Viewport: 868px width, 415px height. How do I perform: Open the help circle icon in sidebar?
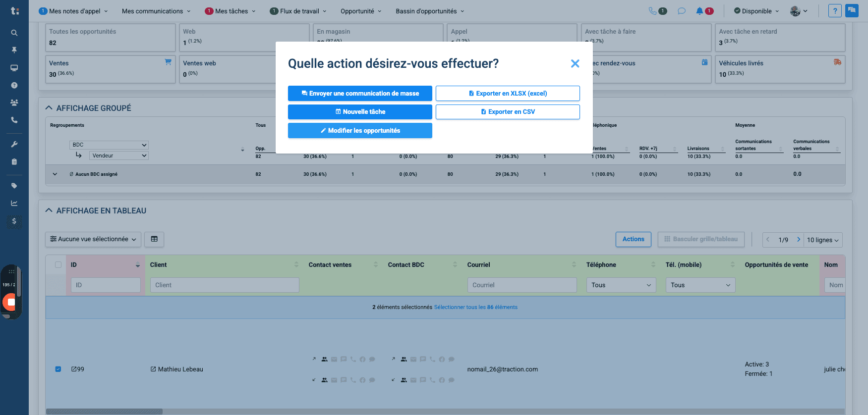14,85
